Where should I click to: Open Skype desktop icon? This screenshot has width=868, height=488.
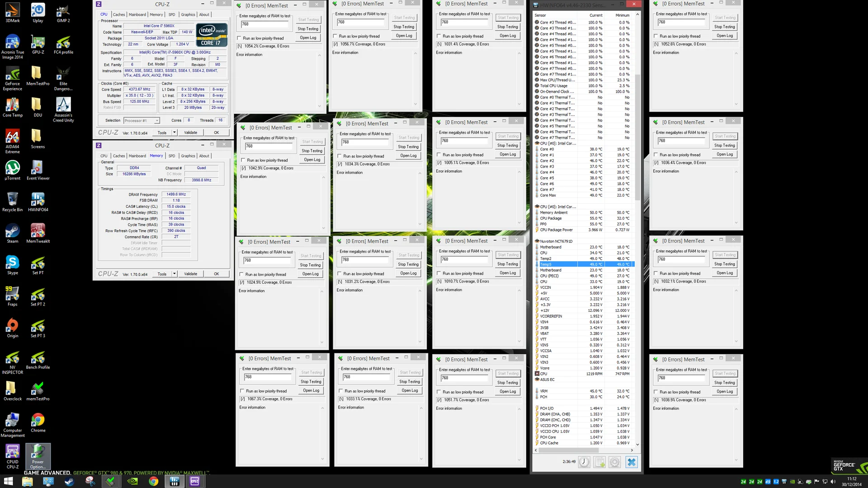coord(13,265)
